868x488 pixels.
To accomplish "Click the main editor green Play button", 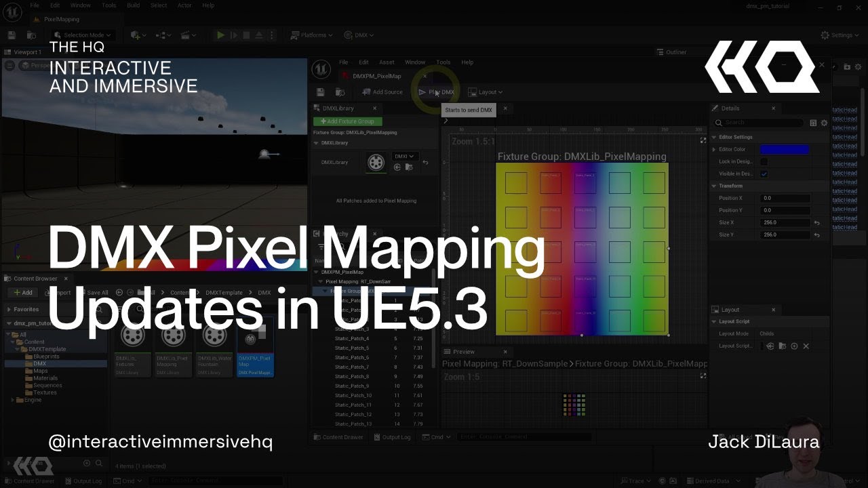I will tap(220, 35).
